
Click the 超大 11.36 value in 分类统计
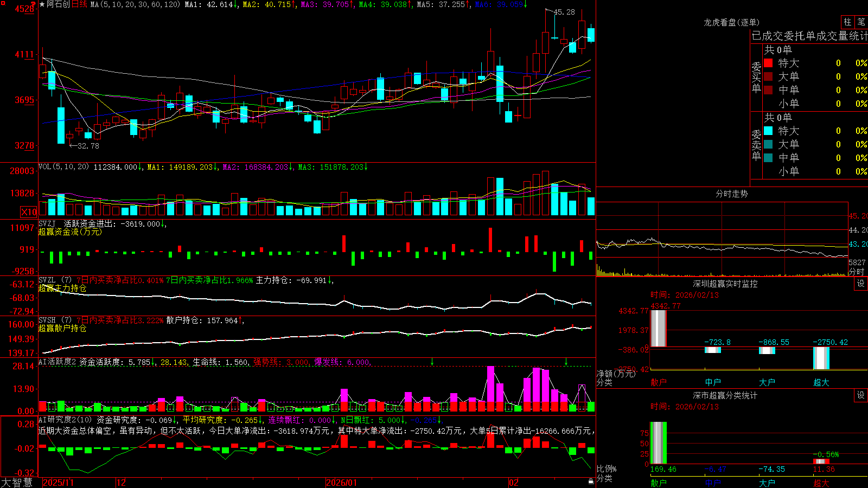824,469
